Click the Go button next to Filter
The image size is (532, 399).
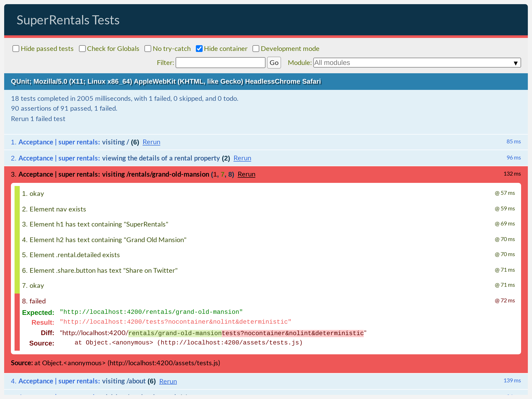click(274, 63)
